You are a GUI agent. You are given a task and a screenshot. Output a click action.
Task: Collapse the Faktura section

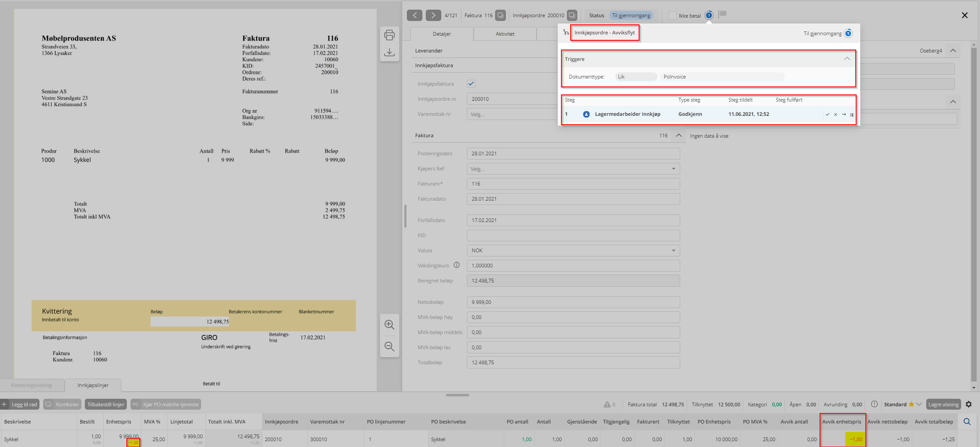click(x=679, y=136)
